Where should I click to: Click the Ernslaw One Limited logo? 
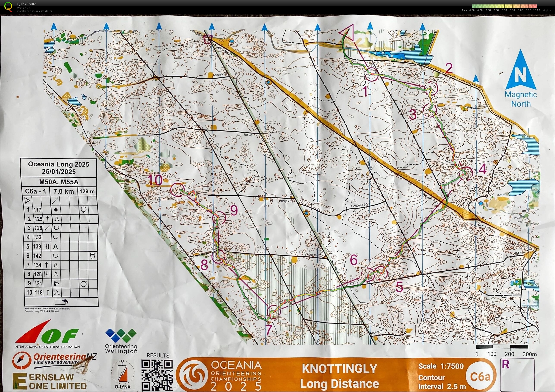tap(50, 381)
